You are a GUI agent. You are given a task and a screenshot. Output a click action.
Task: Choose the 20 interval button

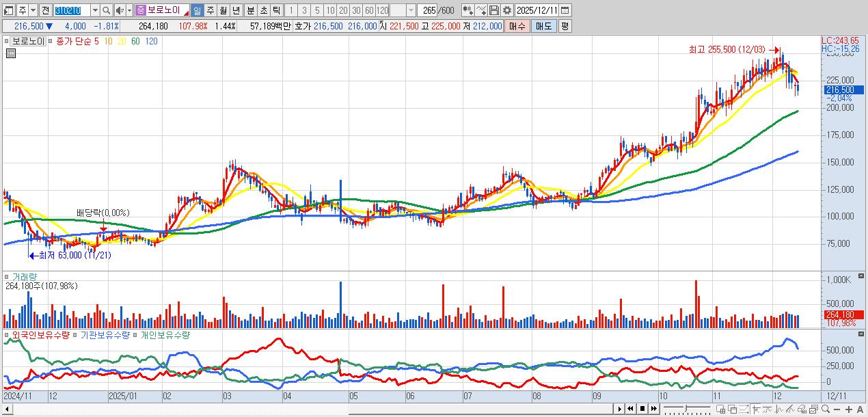pyautogui.click(x=343, y=10)
